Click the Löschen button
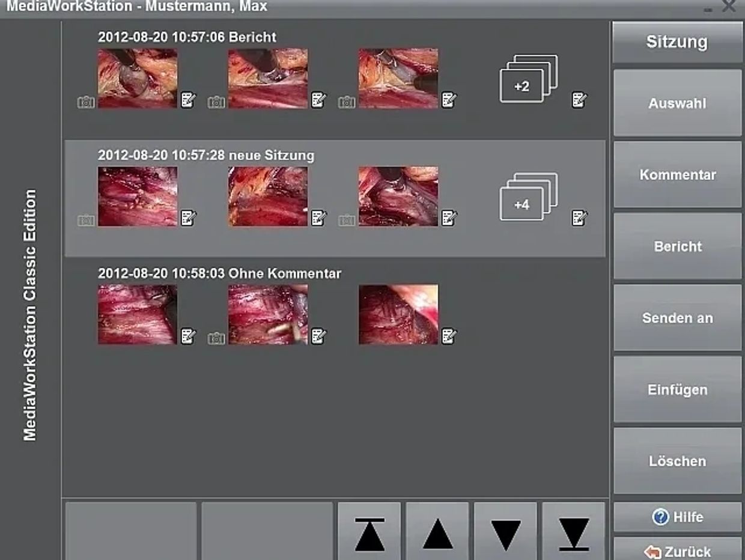Screen dimensions: 745x560 click(677, 461)
